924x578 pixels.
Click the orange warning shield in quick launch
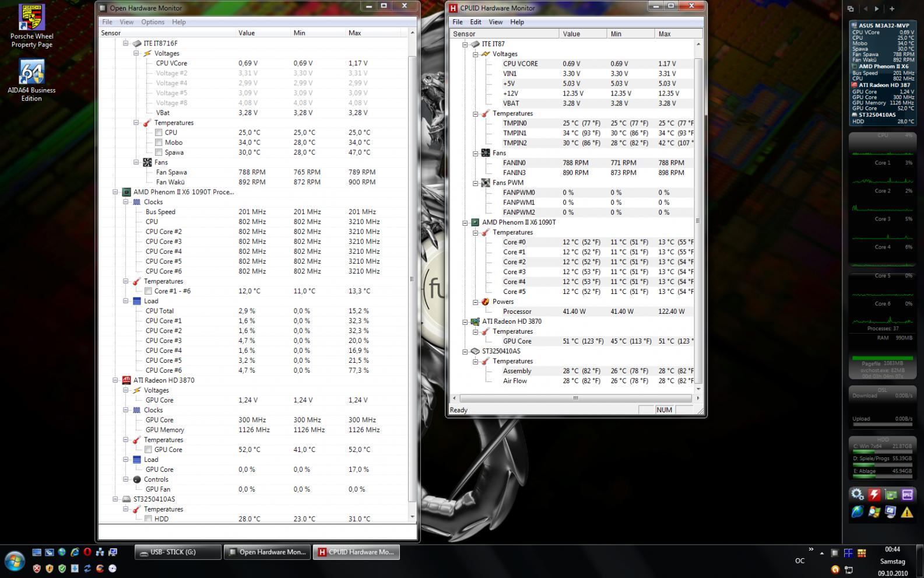(x=50, y=569)
